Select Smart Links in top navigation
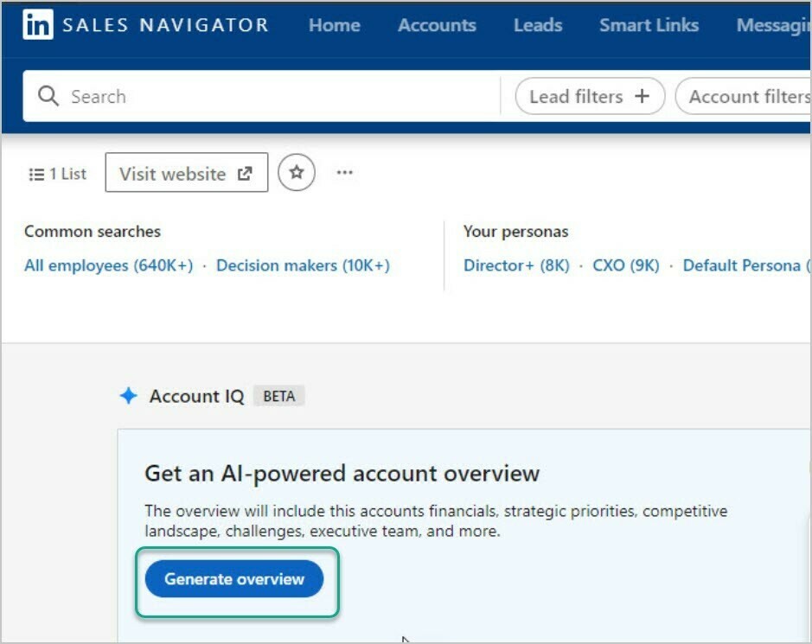Viewport: 812px width, 644px height. tap(649, 25)
